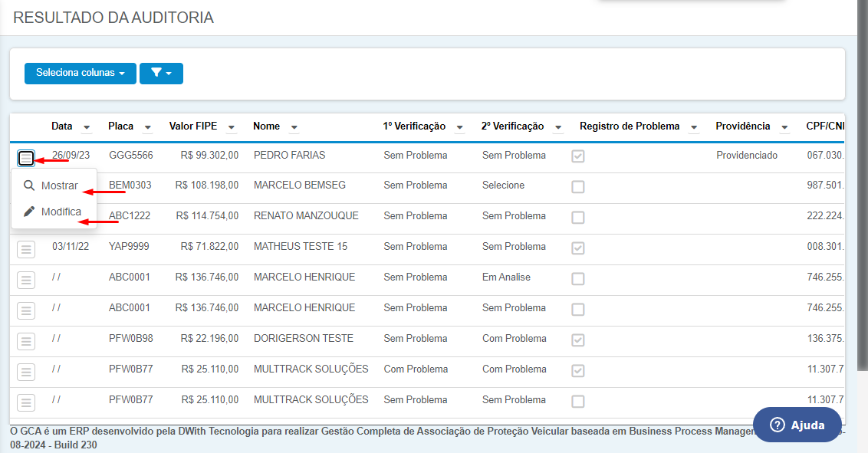Click the 'R$ 114.754,00' value
Image resolution: width=868 pixels, height=453 pixels.
coord(207,215)
